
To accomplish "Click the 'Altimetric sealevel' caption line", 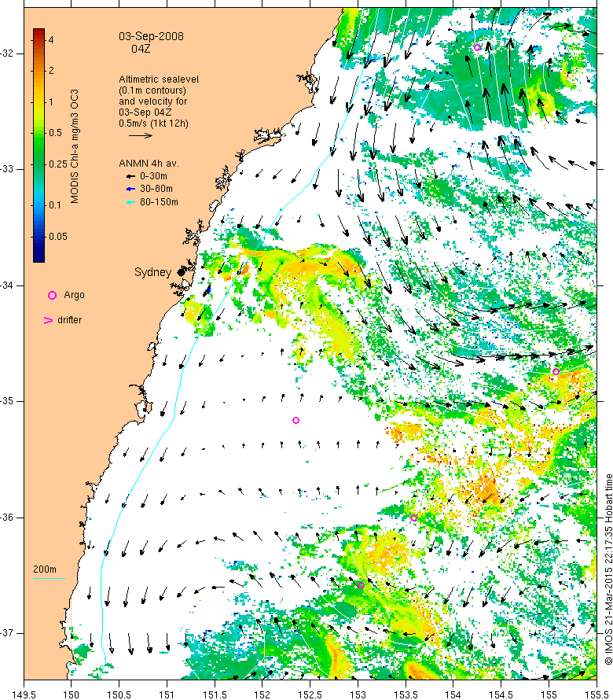I will tap(159, 79).
